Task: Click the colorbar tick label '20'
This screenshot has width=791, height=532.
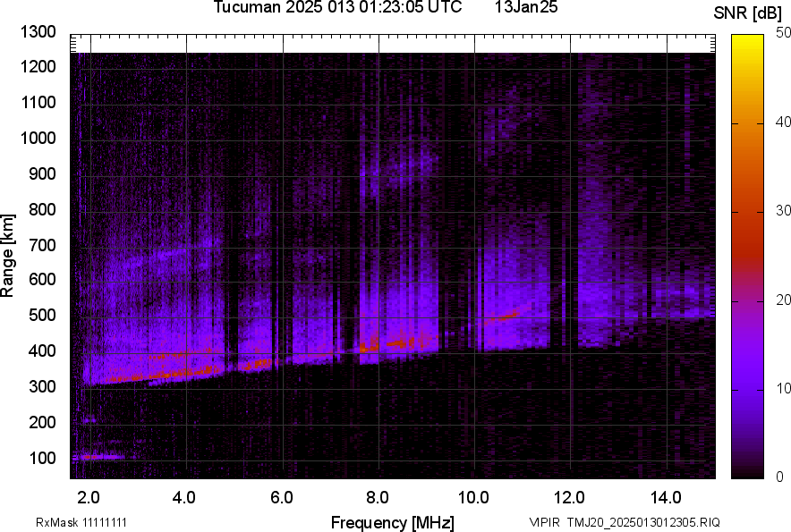Action: click(x=783, y=300)
